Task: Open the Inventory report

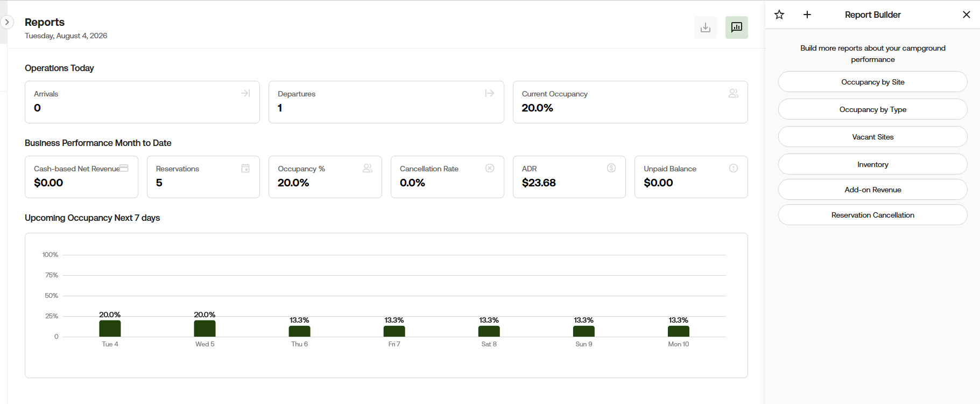Action: tap(872, 164)
